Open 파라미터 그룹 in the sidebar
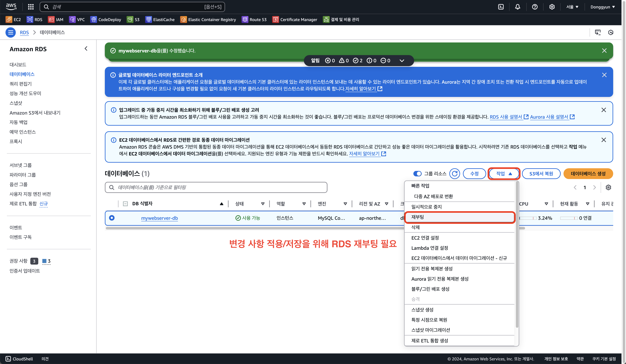The width and height of the screenshot is (626, 364). (23, 175)
